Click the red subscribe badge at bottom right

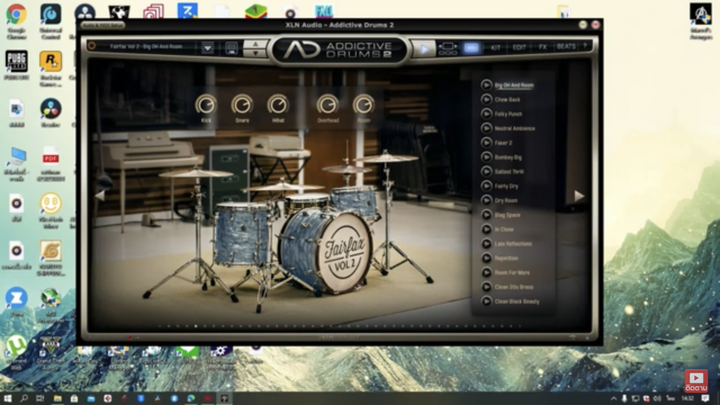point(696,381)
